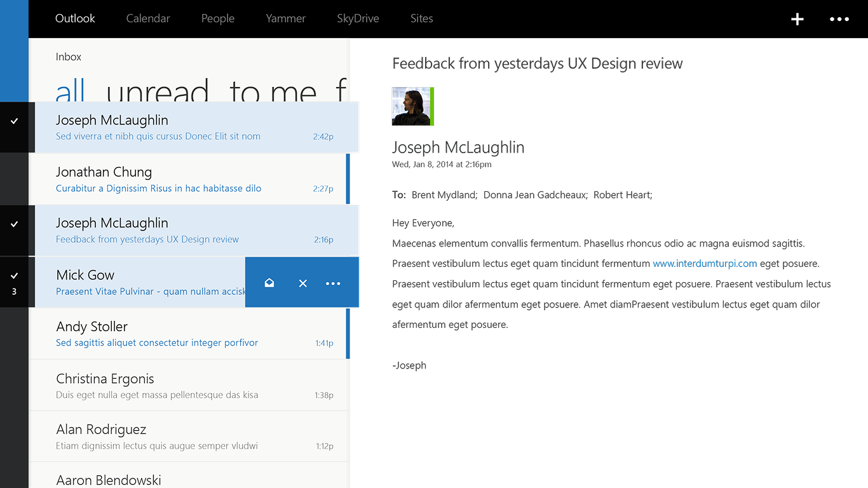Mark Mick Gow message as read icon
The width and height of the screenshot is (868, 488).
coord(269,283)
